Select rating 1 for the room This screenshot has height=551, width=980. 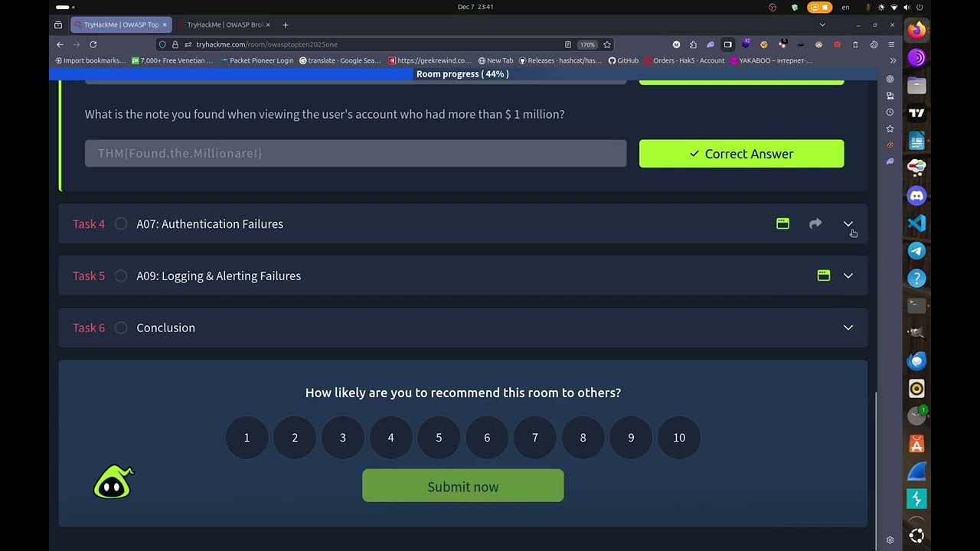[247, 438]
